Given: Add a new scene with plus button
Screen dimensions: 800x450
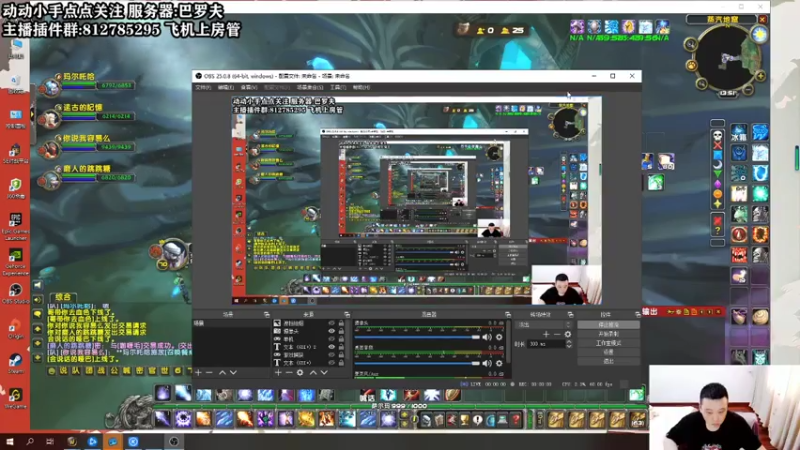Looking at the screenshot, I should 198,373.
